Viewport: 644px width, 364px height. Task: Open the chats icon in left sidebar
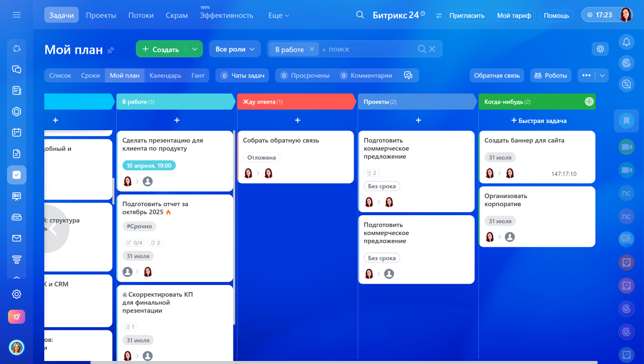(x=17, y=69)
